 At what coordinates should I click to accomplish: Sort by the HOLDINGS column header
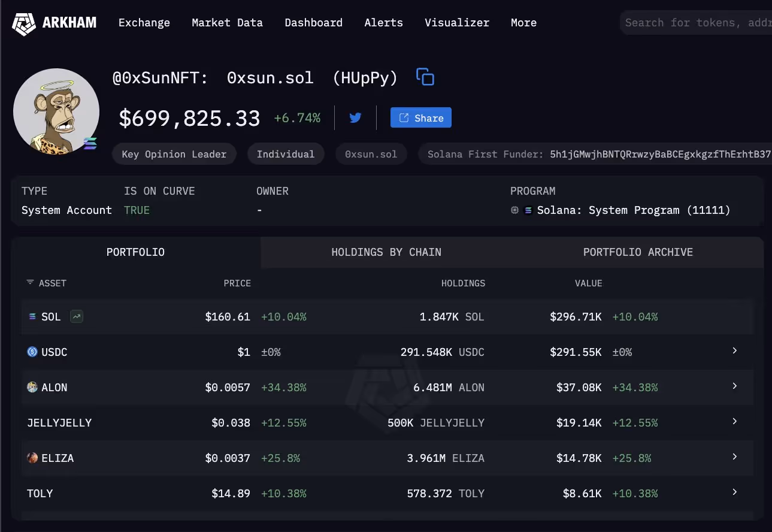click(x=463, y=283)
